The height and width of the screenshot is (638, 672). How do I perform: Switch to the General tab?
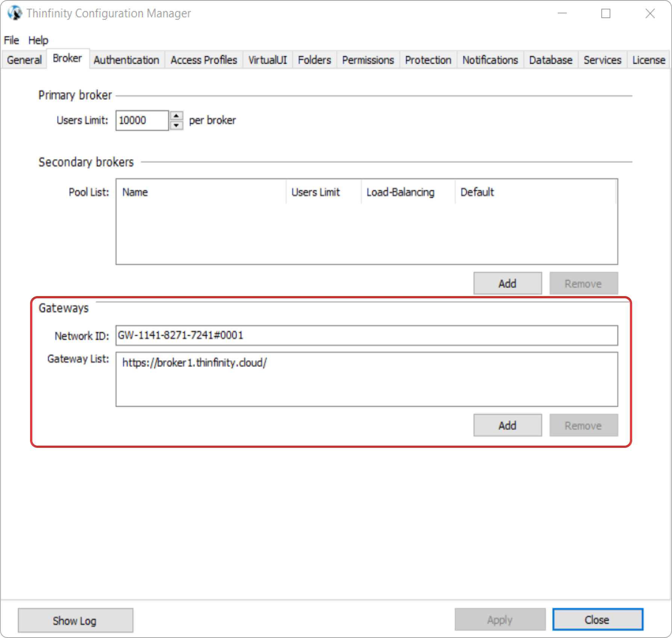click(24, 60)
